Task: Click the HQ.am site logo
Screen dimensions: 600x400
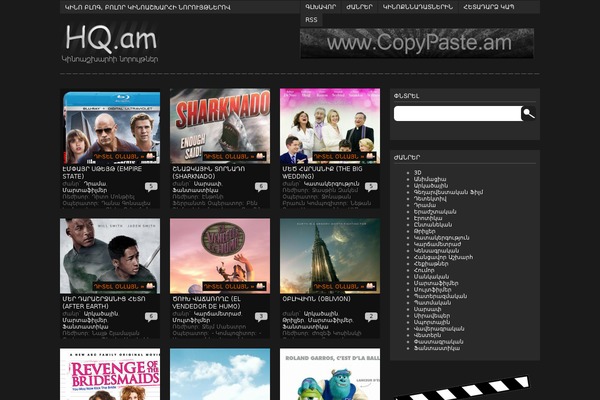Action: pos(111,39)
